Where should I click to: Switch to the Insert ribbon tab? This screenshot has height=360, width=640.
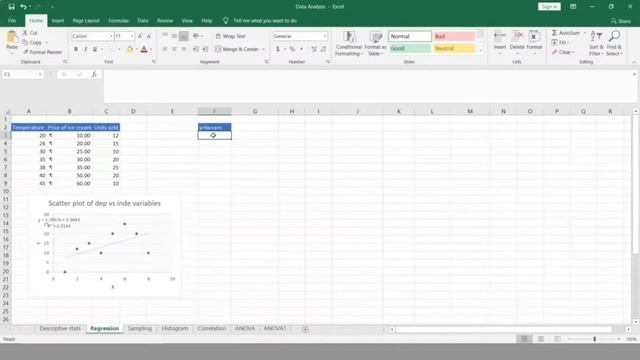pyautogui.click(x=58, y=20)
